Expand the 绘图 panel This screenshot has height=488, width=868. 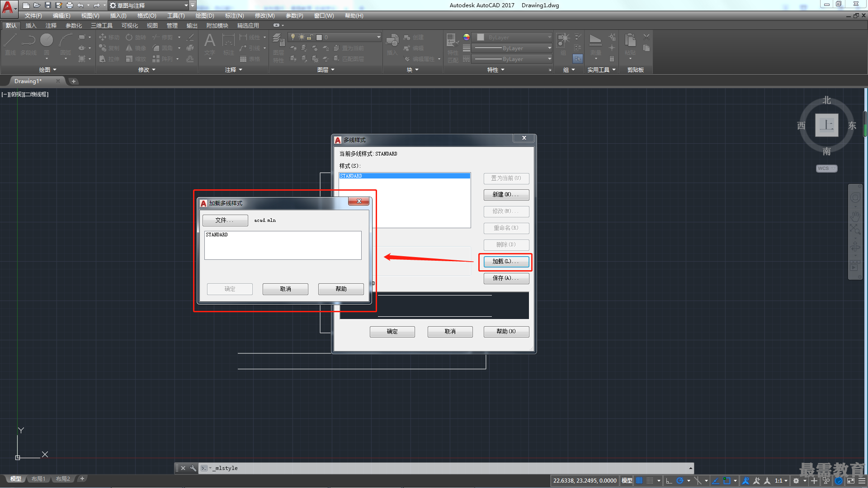[47, 70]
